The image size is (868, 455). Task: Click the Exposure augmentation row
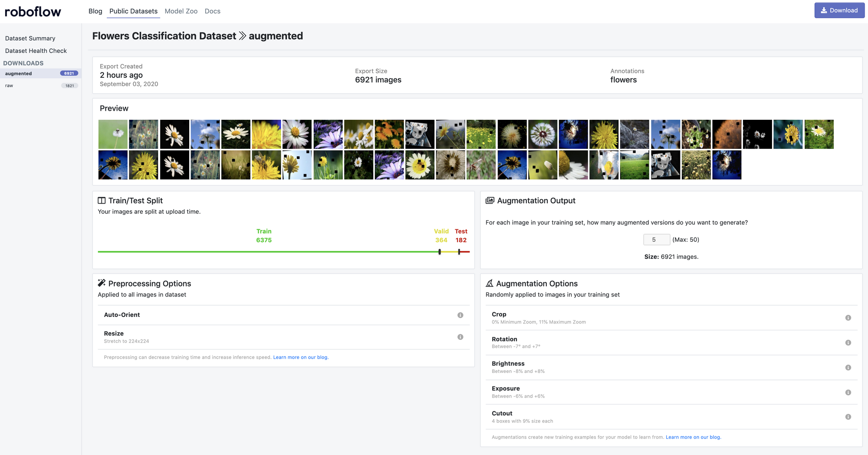pos(671,392)
